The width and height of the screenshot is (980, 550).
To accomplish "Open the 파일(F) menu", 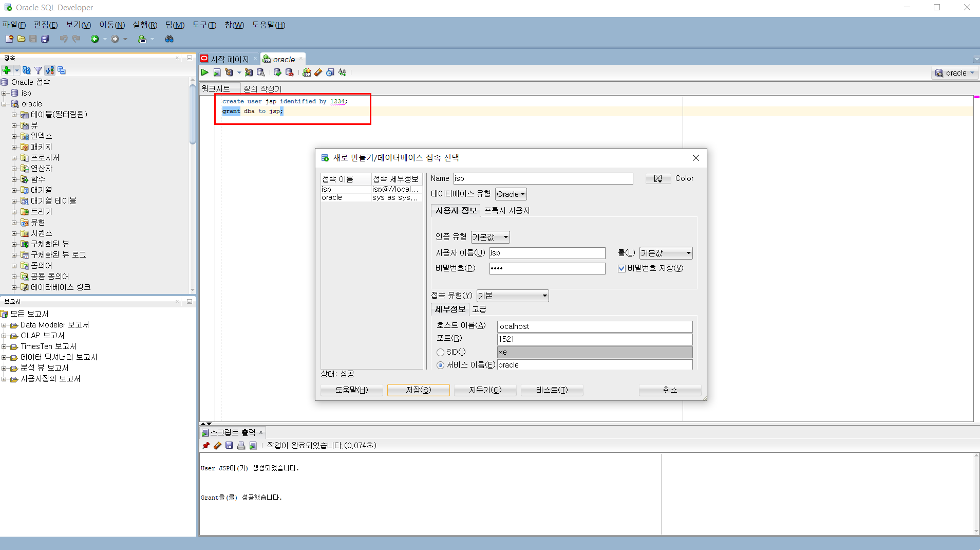I will [14, 25].
